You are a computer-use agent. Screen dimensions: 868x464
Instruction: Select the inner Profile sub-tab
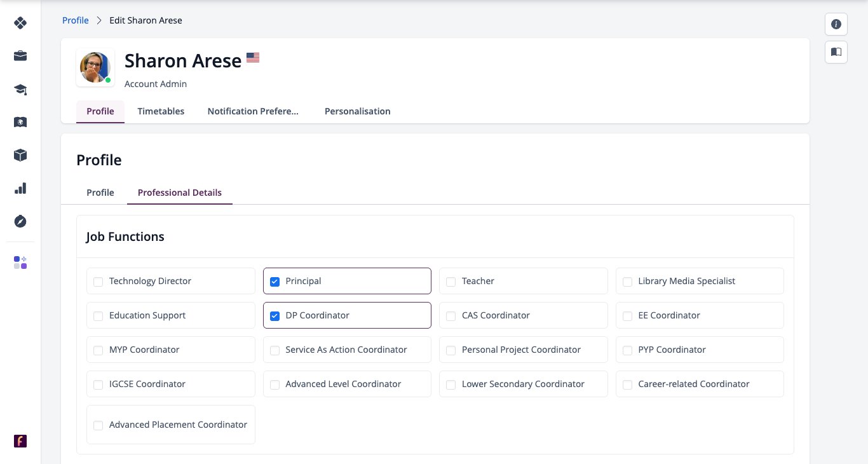[x=100, y=193]
